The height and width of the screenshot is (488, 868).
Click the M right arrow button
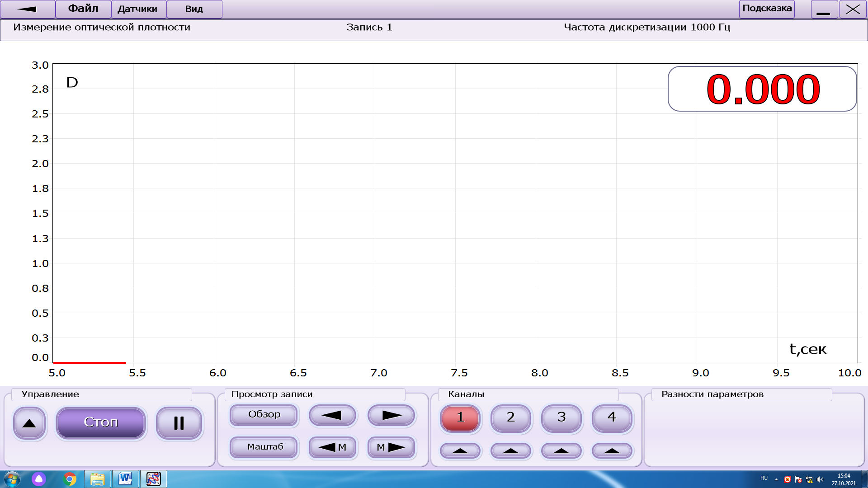(391, 447)
